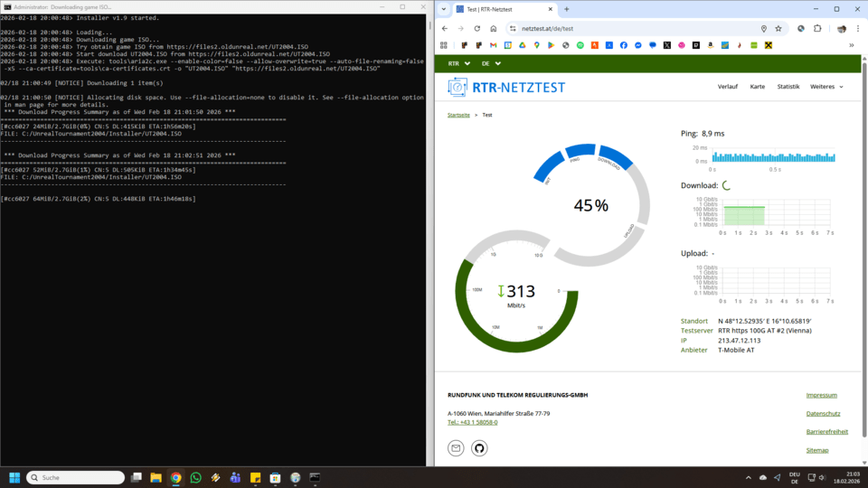This screenshot has height=488, width=868.
Task: Open the Verlauf page
Action: pyautogui.click(x=727, y=87)
